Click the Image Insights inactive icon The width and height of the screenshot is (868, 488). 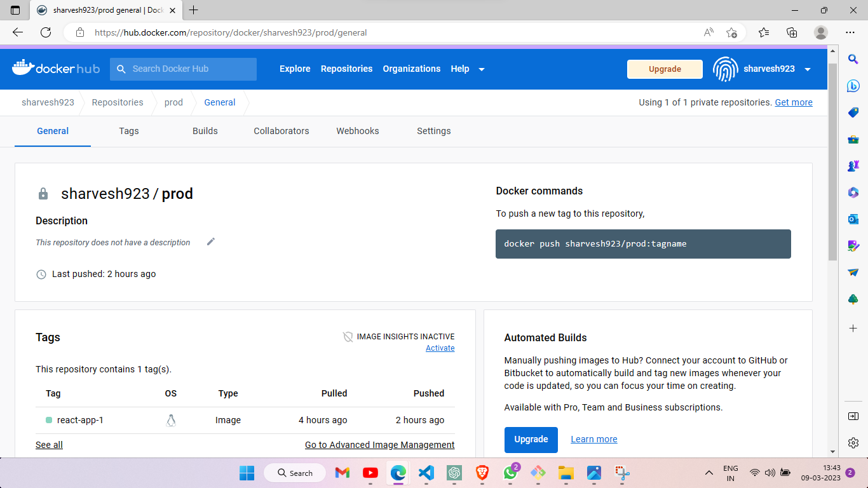[348, 336]
